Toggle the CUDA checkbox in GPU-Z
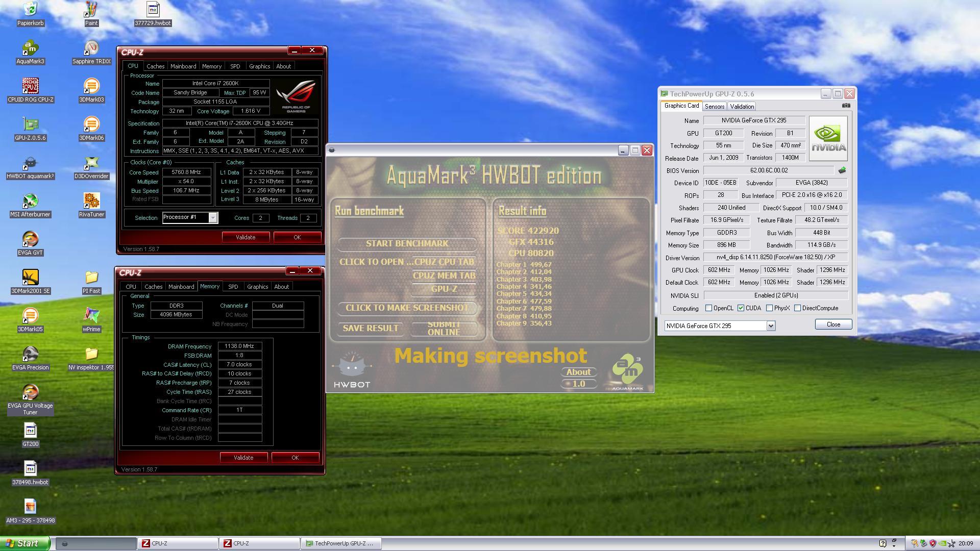 [741, 308]
